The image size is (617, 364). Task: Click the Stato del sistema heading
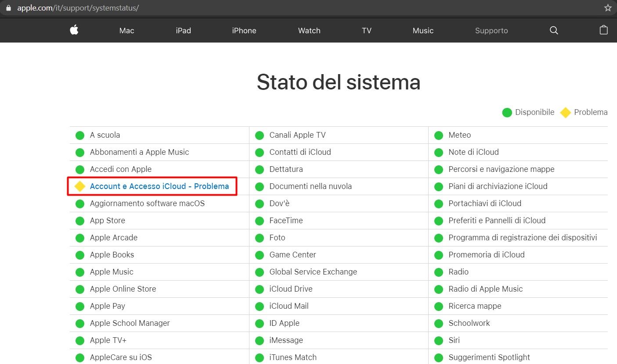coord(339,82)
